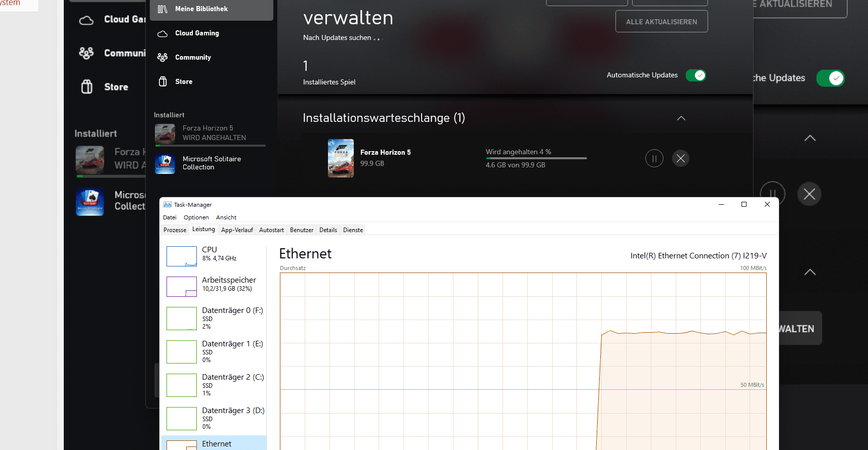Screen dimensions: 868x450
Task: Click Forza sidebar progress bar under WIRD ANGEHALTEN
Action: (210, 146)
